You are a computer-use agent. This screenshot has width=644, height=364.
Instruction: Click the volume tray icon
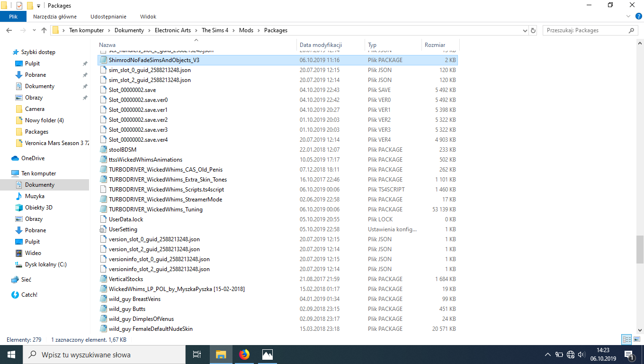pyautogui.click(x=581, y=355)
